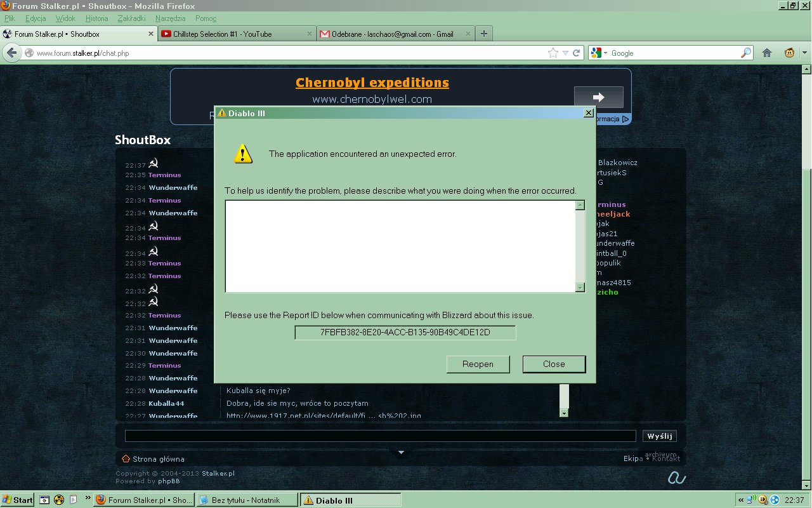
Task: Click hammer and sickle icon at 22:37
Action: (154, 163)
